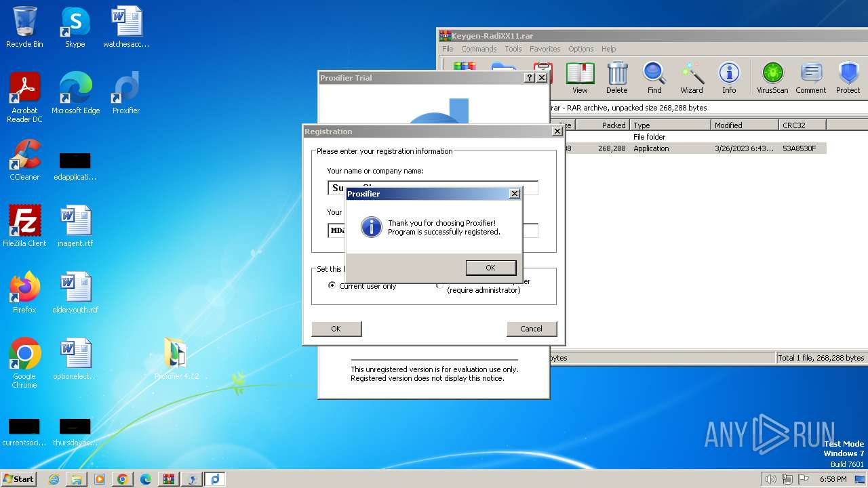
Task: Sort WinRAR list by Type column
Action: (670, 125)
